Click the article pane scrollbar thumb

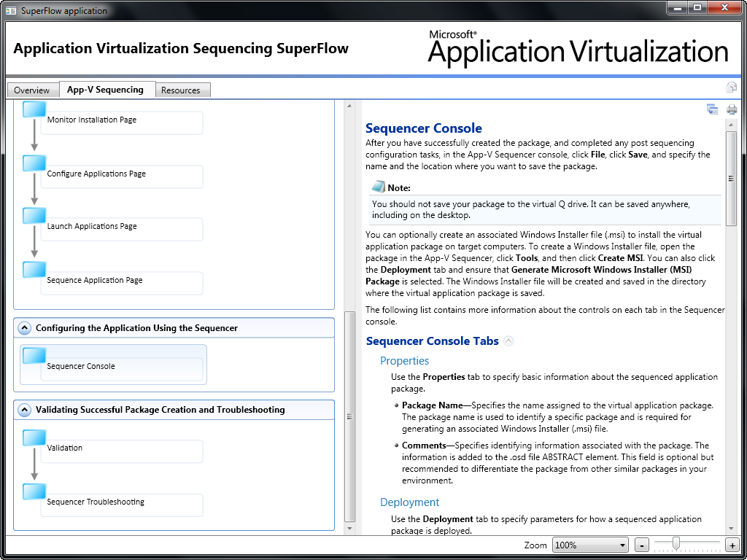click(x=731, y=178)
